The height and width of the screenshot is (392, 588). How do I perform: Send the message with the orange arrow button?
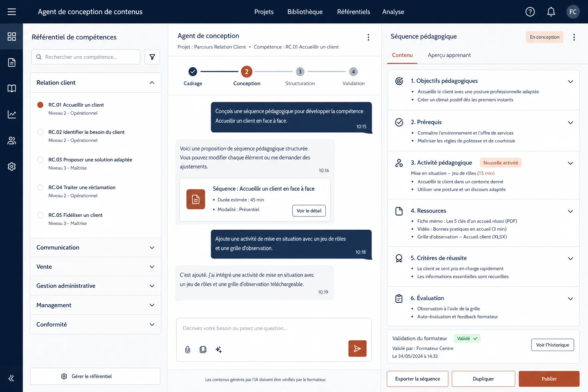357,348
